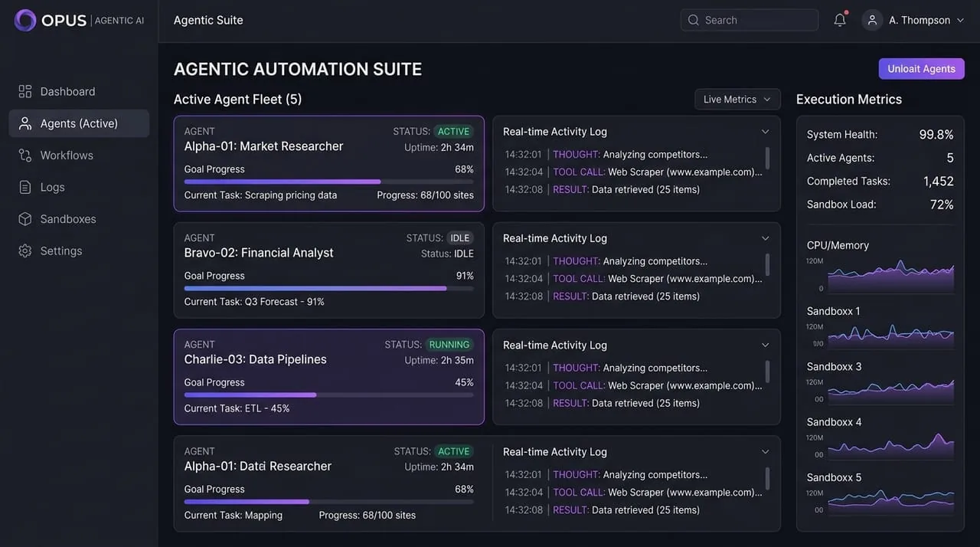Go to the Workflows section
The image size is (980, 547).
[x=79, y=155]
